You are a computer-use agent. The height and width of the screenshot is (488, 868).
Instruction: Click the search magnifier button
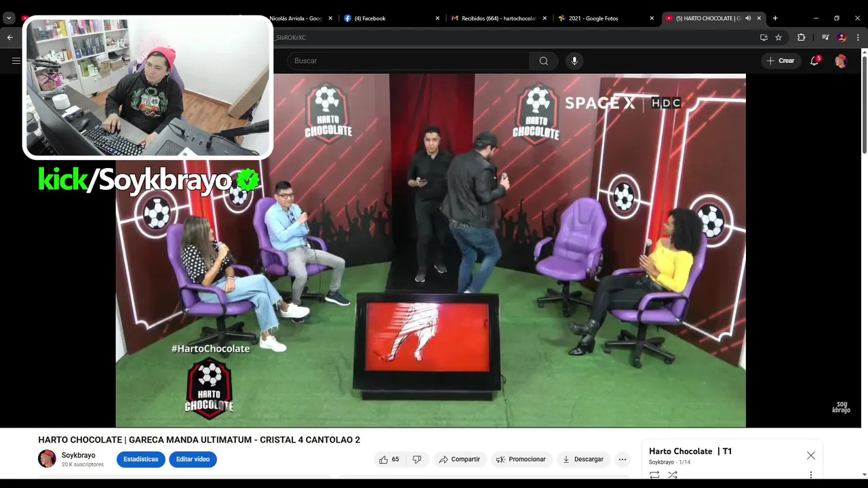pyautogui.click(x=543, y=61)
